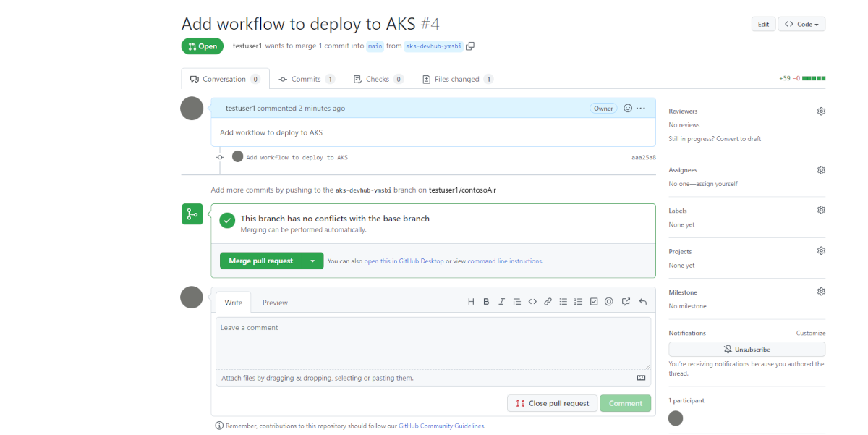Open the Code dropdown at top right
This screenshot has width=868, height=435.
(x=801, y=23)
